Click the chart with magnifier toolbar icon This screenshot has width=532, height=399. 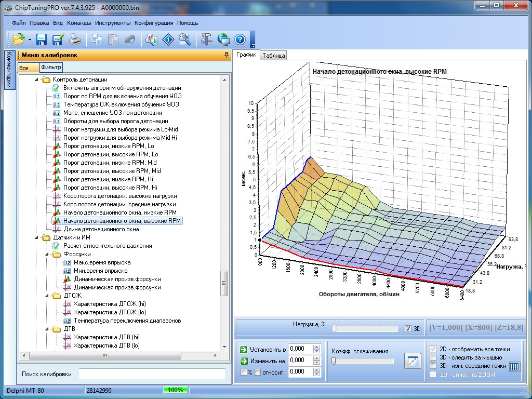coord(152,39)
